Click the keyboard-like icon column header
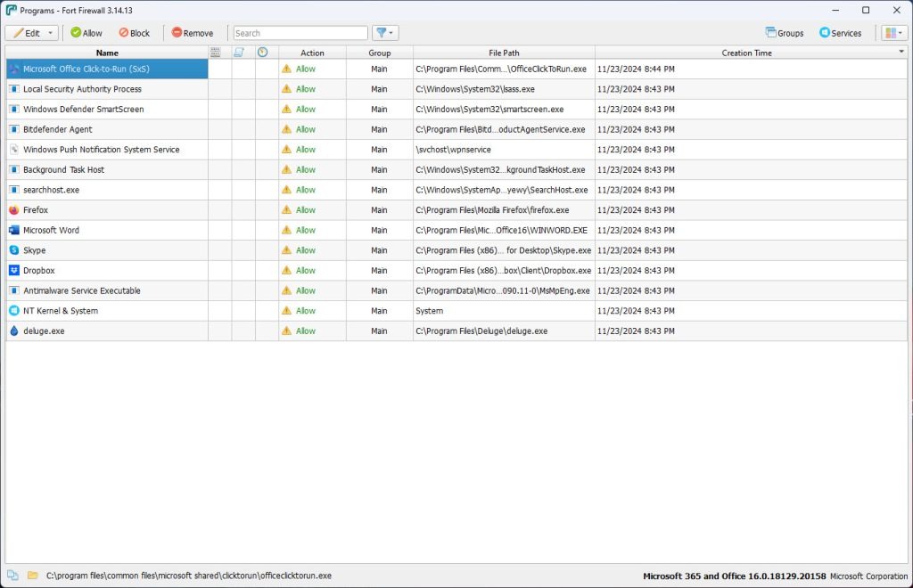This screenshot has width=913, height=588. [215, 53]
